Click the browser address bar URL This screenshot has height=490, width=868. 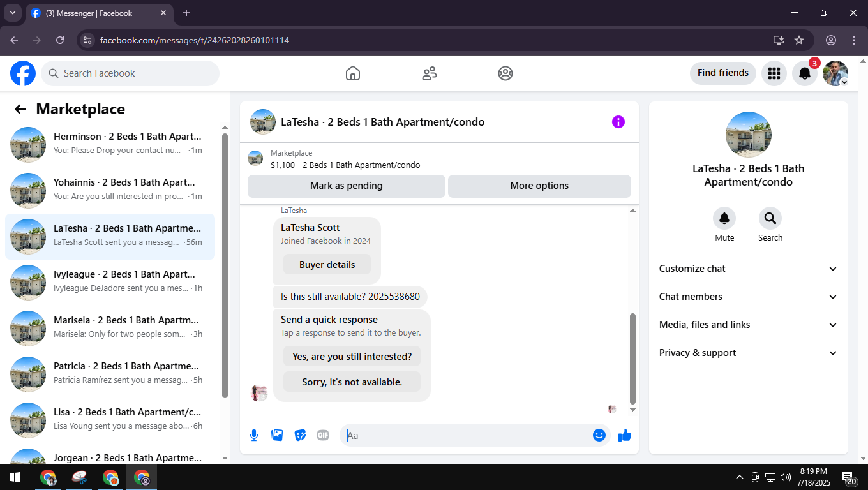click(195, 40)
